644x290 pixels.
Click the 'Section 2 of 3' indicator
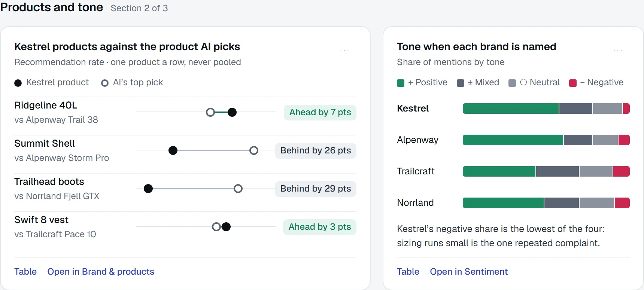139,8
